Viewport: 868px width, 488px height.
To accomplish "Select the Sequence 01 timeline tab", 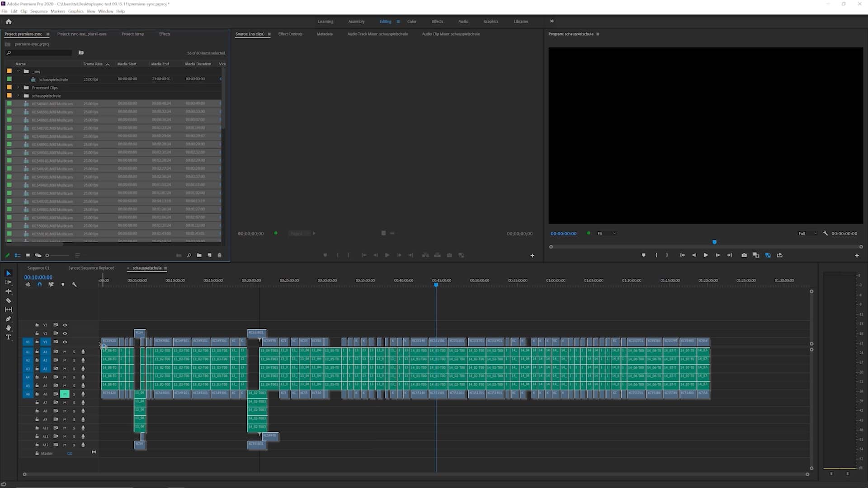I will click(x=38, y=268).
